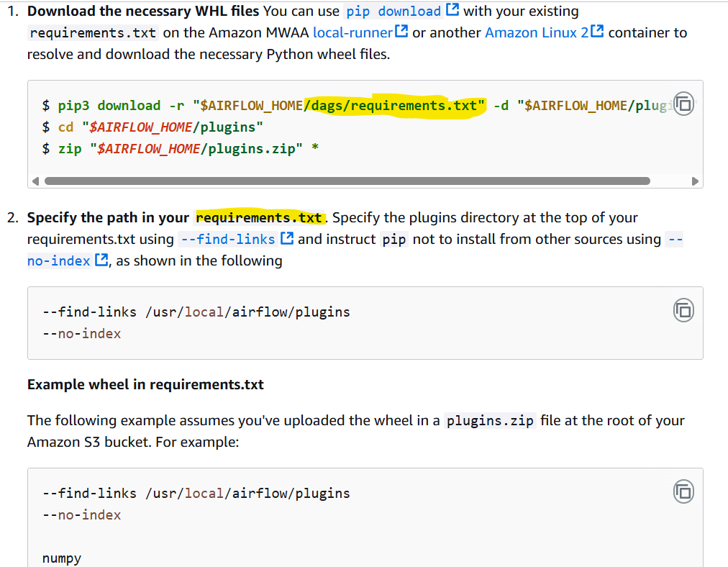Click left arrow of code block scrollbar

pyautogui.click(x=36, y=181)
